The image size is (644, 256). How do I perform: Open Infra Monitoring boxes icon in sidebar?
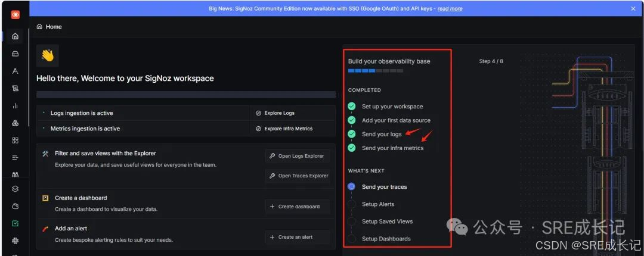pyautogui.click(x=15, y=123)
